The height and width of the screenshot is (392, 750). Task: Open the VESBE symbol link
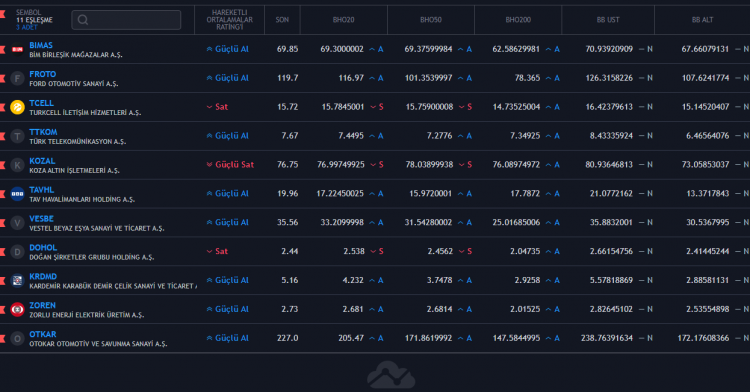click(x=42, y=218)
